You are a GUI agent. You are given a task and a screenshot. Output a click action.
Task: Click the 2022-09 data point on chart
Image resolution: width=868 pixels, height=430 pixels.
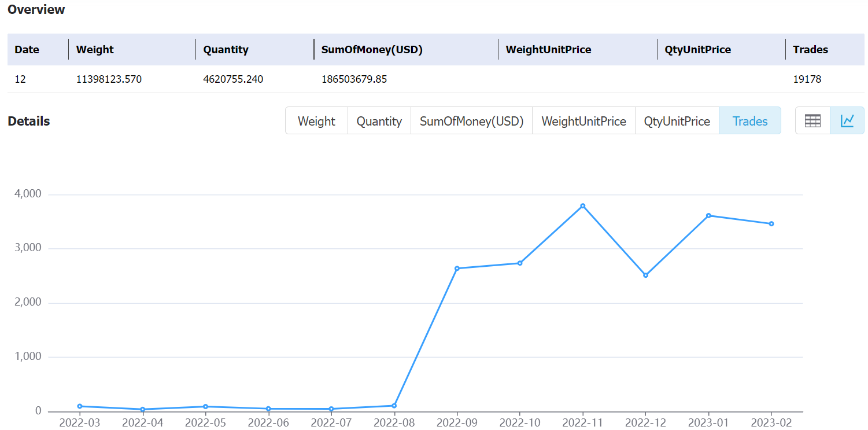[457, 269]
